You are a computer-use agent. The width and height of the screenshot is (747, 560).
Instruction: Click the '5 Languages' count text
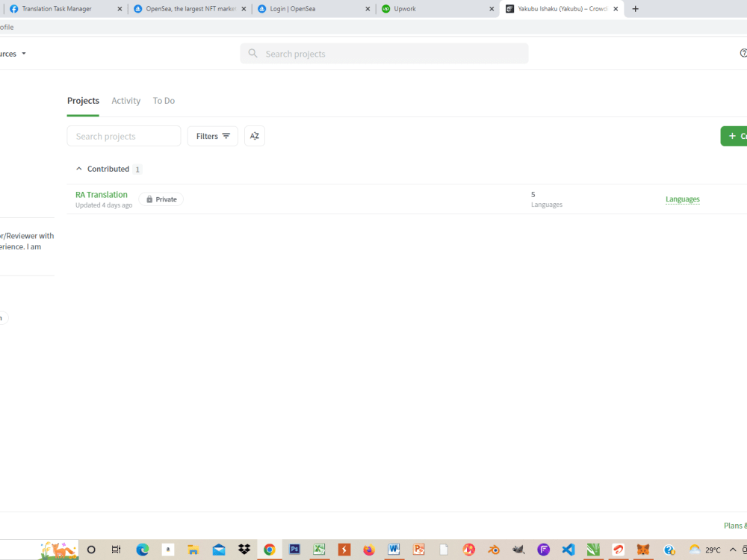[547, 199]
